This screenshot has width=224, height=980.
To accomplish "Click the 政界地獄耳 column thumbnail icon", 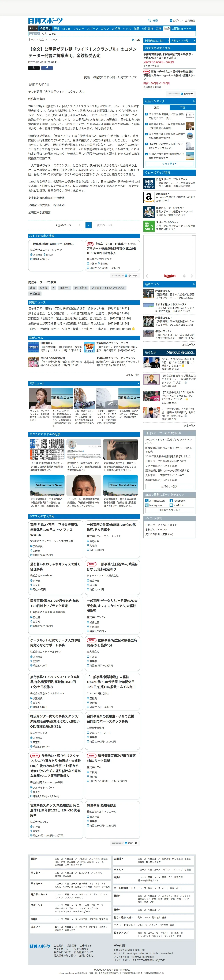I will click(33, 347).
